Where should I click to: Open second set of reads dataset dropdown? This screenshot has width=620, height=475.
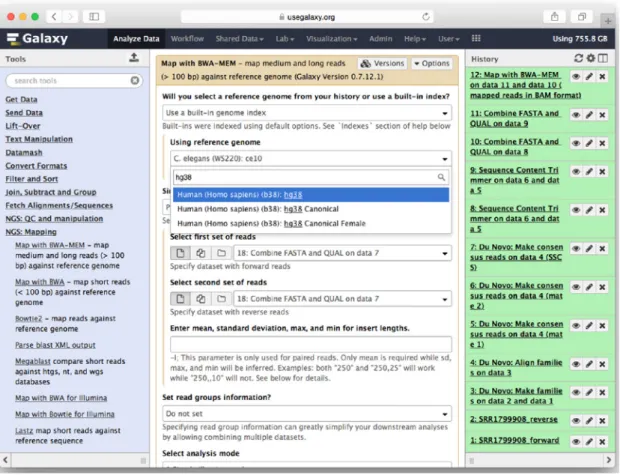342,299
